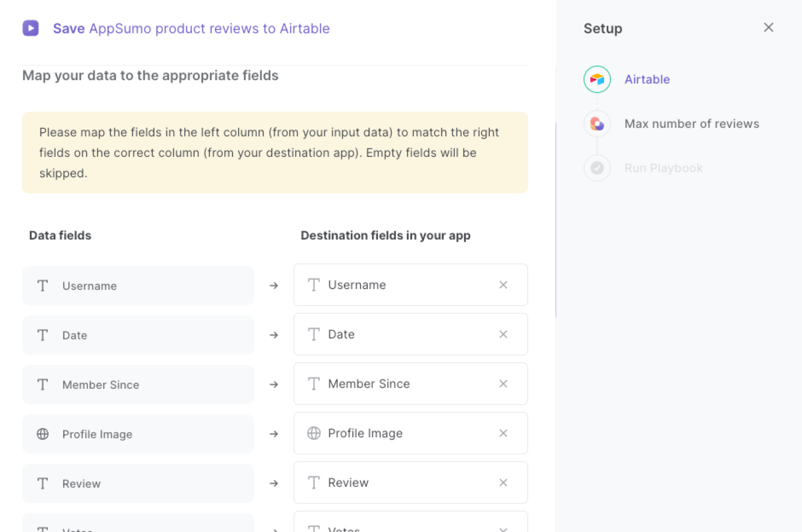This screenshot has height=532, width=802.
Task: Click text type icon in Review destination field
Action: [314, 482]
